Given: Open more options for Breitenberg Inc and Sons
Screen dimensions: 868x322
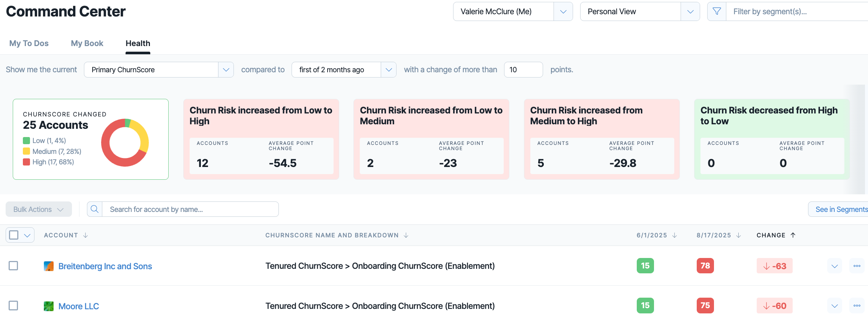Looking at the screenshot, I should point(857,266).
